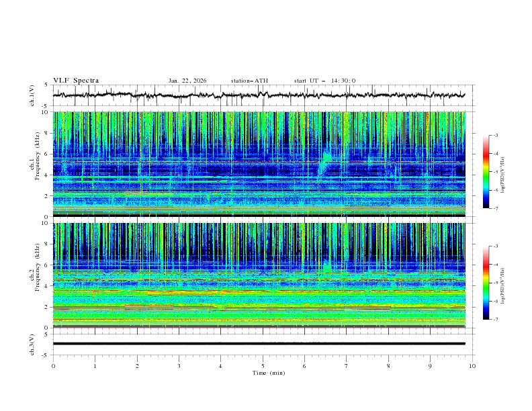Image resolution: width=532 pixels, height=411 pixels.
Task: Click the "station=ATH" header label
Action: tap(249, 81)
